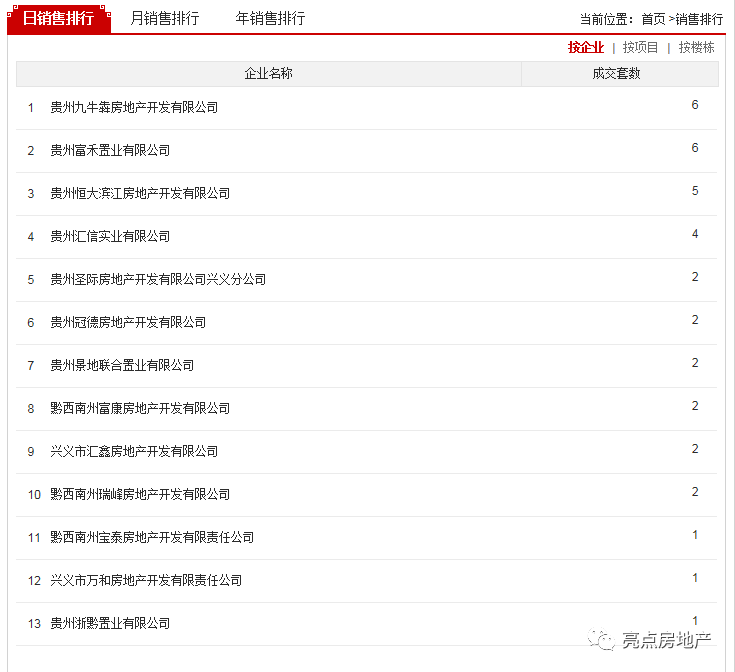Select 贵州九牛犇房地产开发有限公司 row

pos(367,108)
